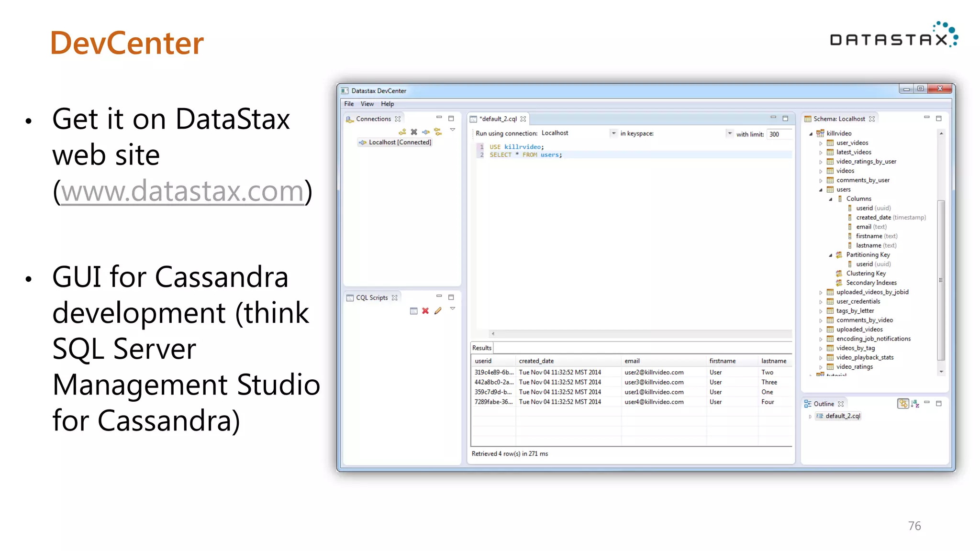980x551 pixels.
Task: Click the userid column header in results
Action: point(493,361)
